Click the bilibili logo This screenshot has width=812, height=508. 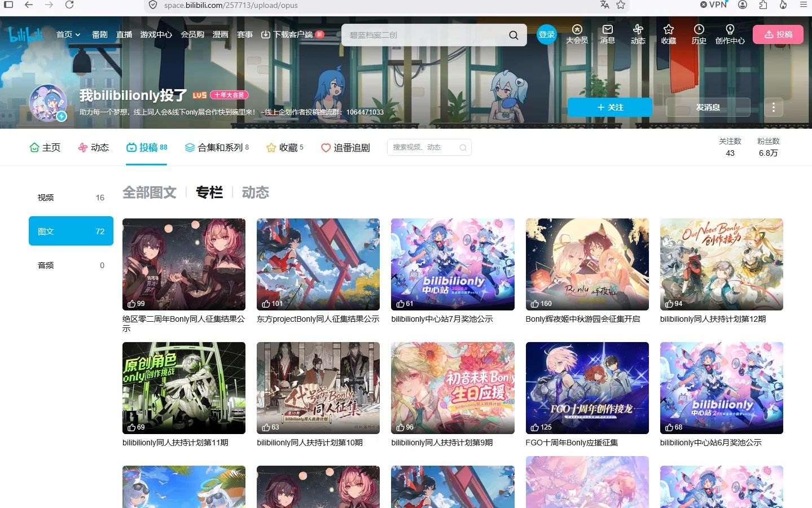[26, 35]
